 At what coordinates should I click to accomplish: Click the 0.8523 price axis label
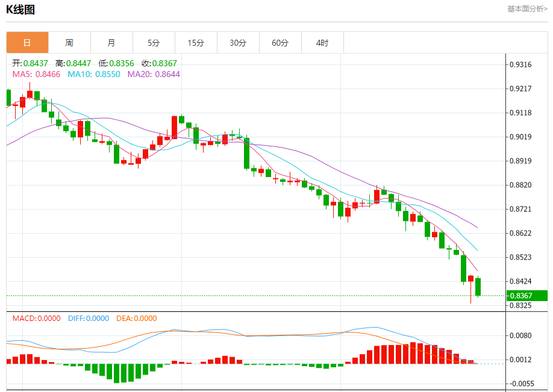point(520,257)
